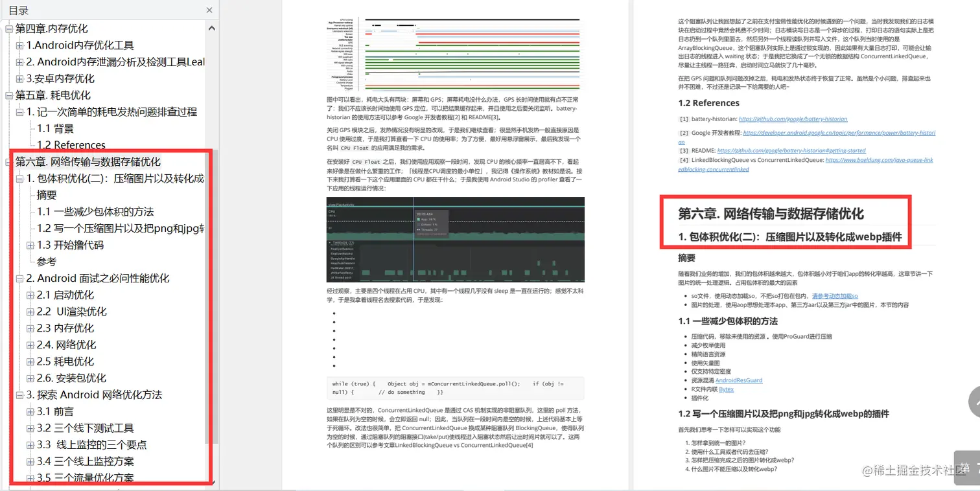Select 第四章.内存优化 in the outline

pyautogui.click(x=52, y=29)
